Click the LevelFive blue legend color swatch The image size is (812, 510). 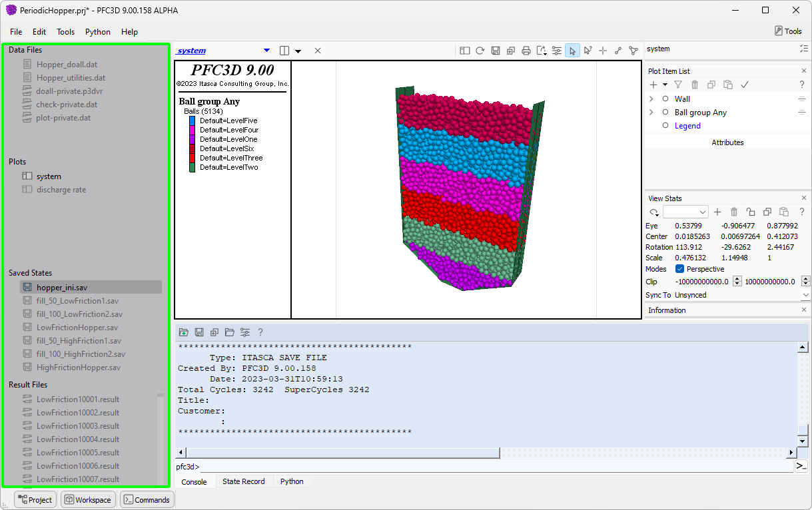[x=193, y=121]
